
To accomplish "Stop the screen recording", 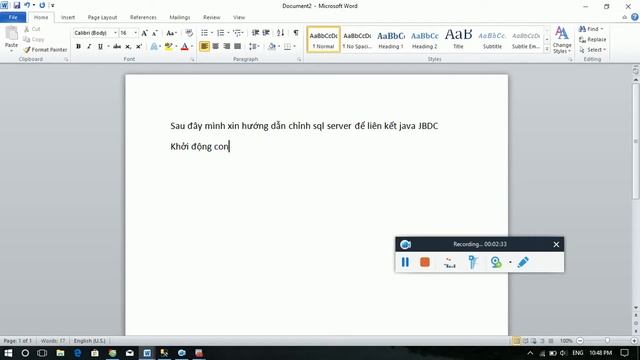I will [x=425, y=262].
